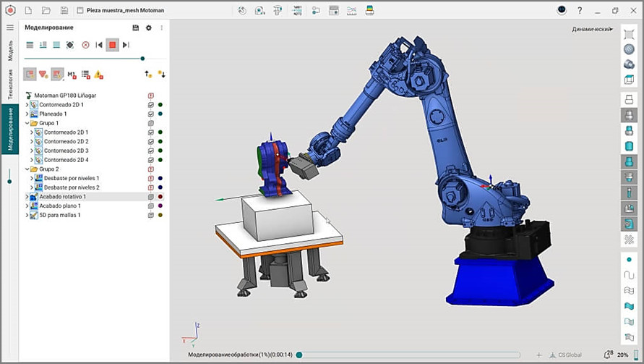Click the help question mark icon
Screen dimensions: 644x364
[580, 11]
